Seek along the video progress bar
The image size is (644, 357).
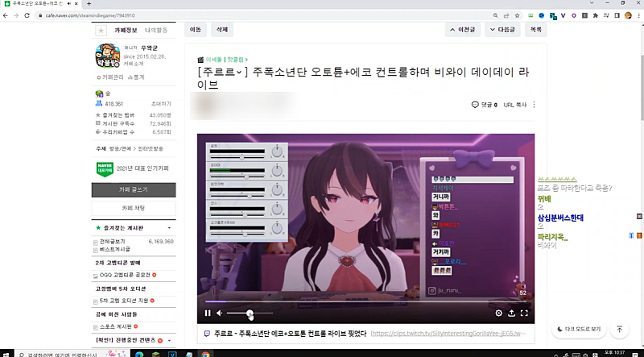point(365,302)
